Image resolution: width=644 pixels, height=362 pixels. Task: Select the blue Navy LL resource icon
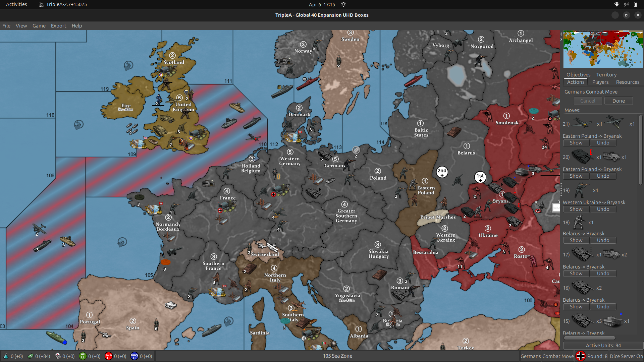coord(134,356)
